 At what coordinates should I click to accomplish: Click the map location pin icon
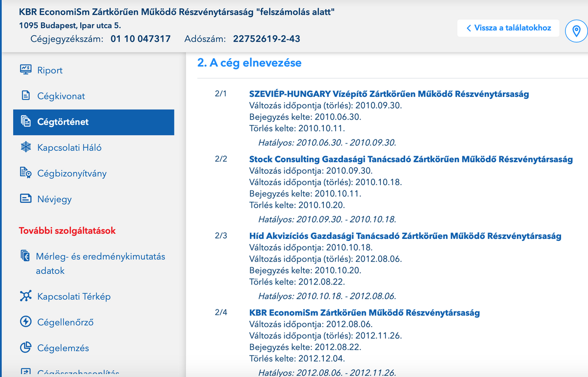(576, 31)
